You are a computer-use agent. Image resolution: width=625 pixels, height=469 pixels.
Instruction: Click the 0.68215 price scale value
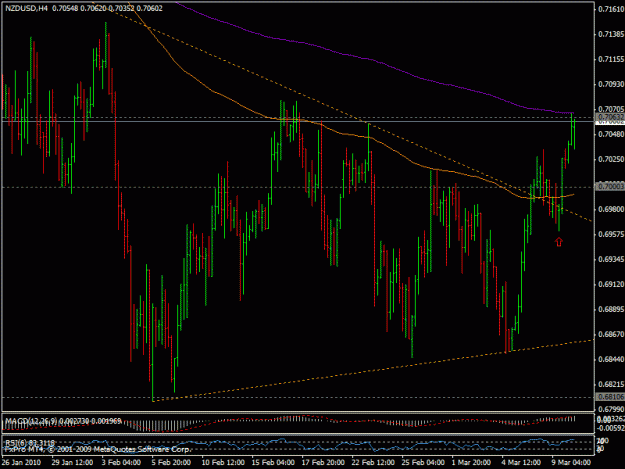click(x=611, y=384)
